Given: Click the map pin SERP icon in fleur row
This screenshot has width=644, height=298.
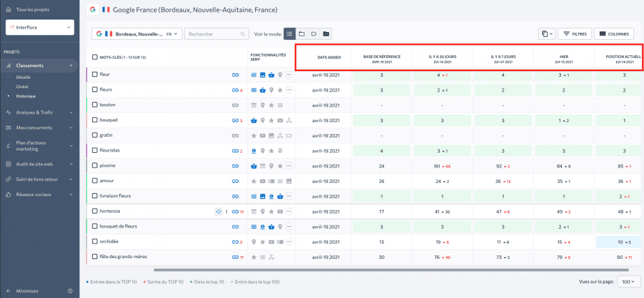Looking at the screenshot, I should (280, 75).
